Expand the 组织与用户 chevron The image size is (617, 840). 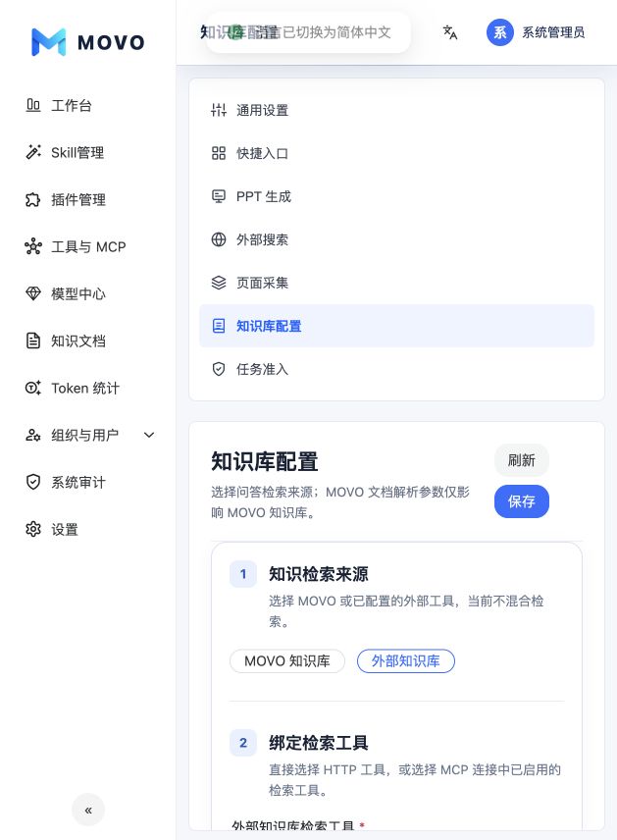click(149, 435)
